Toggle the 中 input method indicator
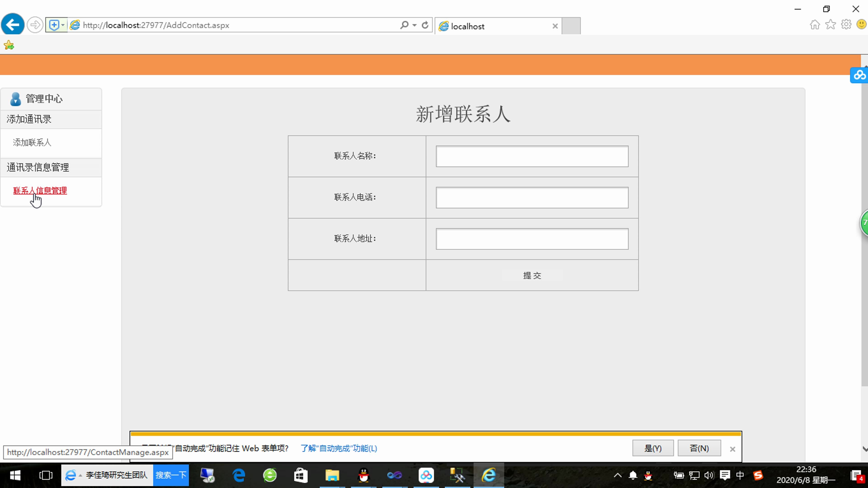Viewport: 868px width, 488px height. point(740,475)
